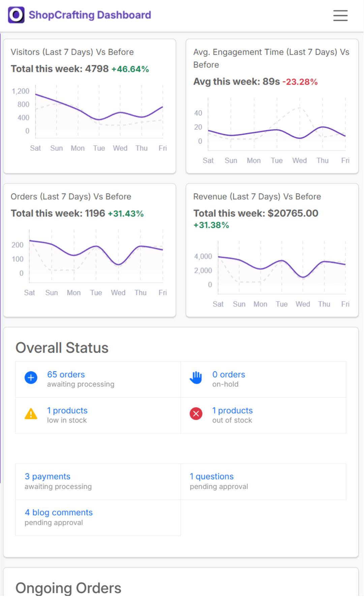The image size is (364, 607).
Task: View the 1 products out of stock
Action: tap(232, 410)
